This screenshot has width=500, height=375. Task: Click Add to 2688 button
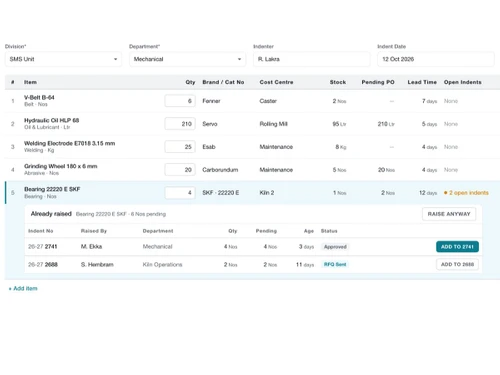(x=457, y=264)
